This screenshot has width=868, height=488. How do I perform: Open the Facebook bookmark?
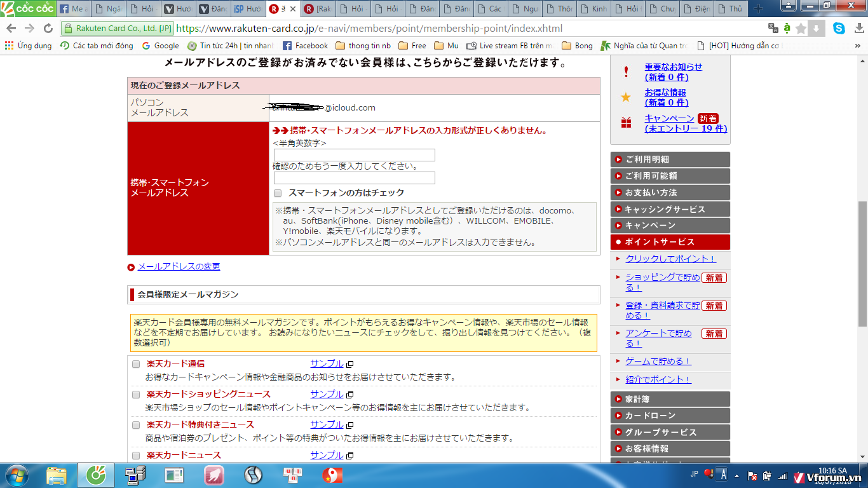305,46
